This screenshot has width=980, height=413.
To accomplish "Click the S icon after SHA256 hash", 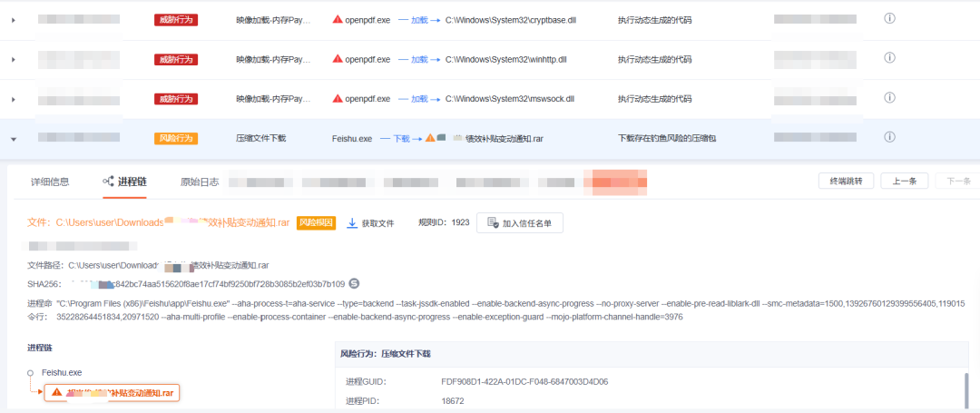I will (x=354, y=284).
